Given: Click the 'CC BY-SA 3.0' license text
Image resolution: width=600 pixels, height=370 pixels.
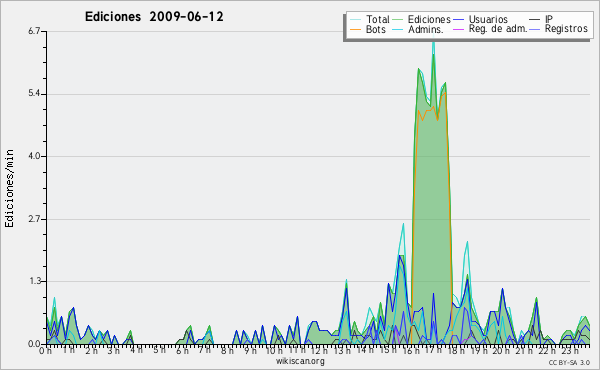Looking at the screenshot, I should tap(569, 362).
